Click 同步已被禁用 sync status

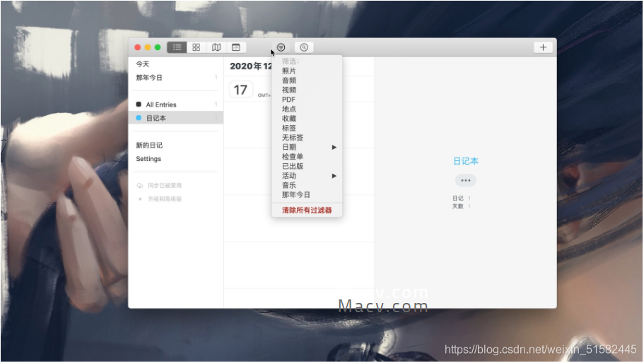click(x=165, y=186)
